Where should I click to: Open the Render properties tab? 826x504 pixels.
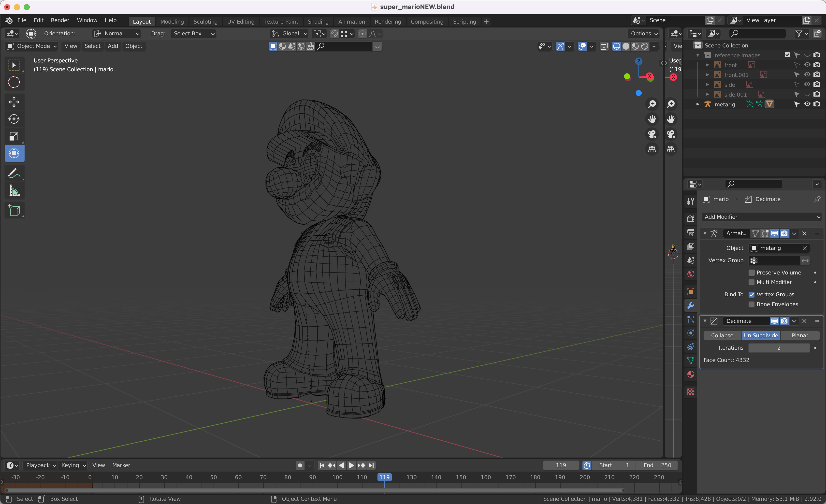(691, 219)
